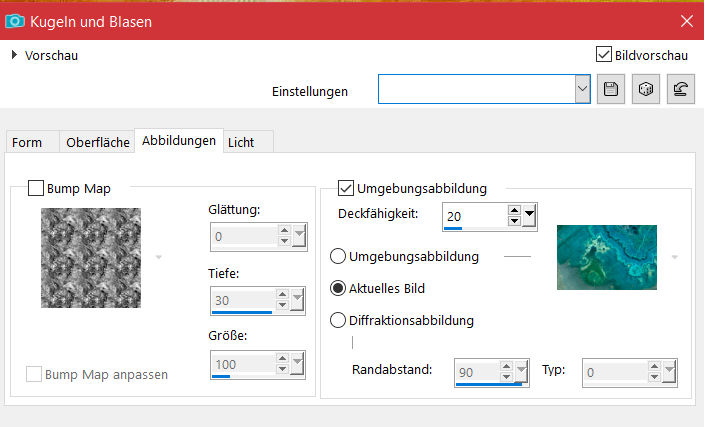The image size is (704, 427).
Task: Open the Oberfläche tab
Action: pyautogui.click(x=98, y=143)
